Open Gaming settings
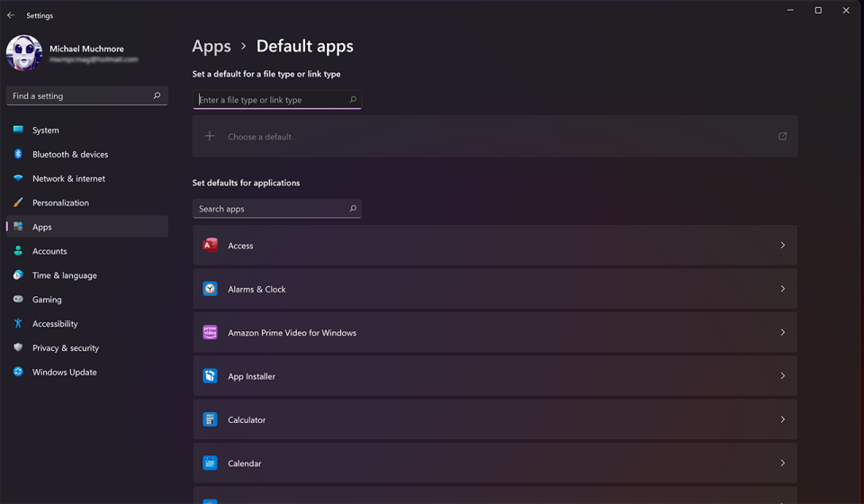864x504 pixels. pyautogui.click(x=87, y=300)
